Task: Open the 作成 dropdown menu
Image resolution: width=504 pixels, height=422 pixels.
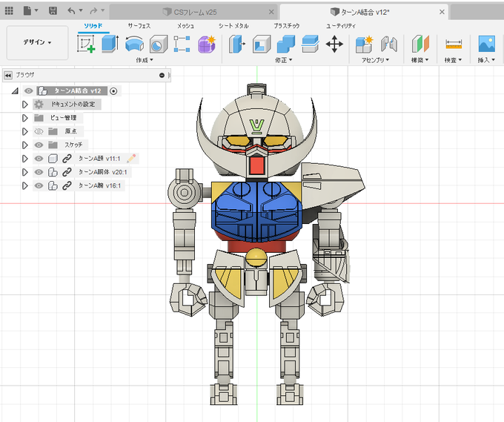Action: pos(145,60)
